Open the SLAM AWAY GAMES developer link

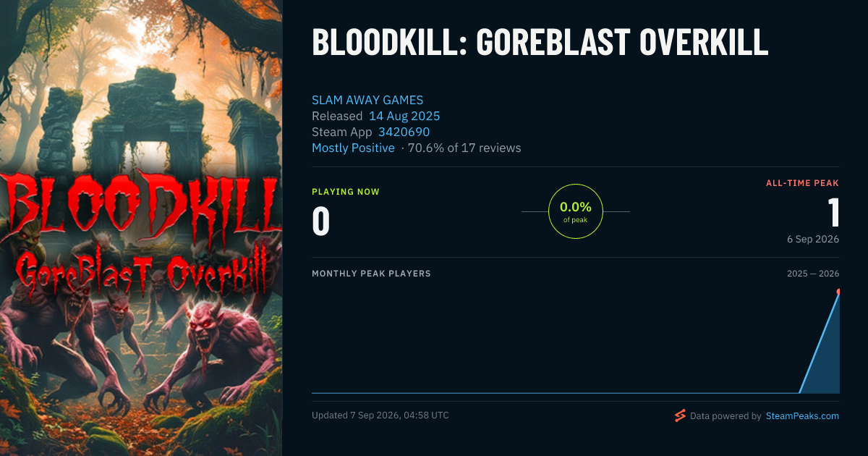pos(367,100)
